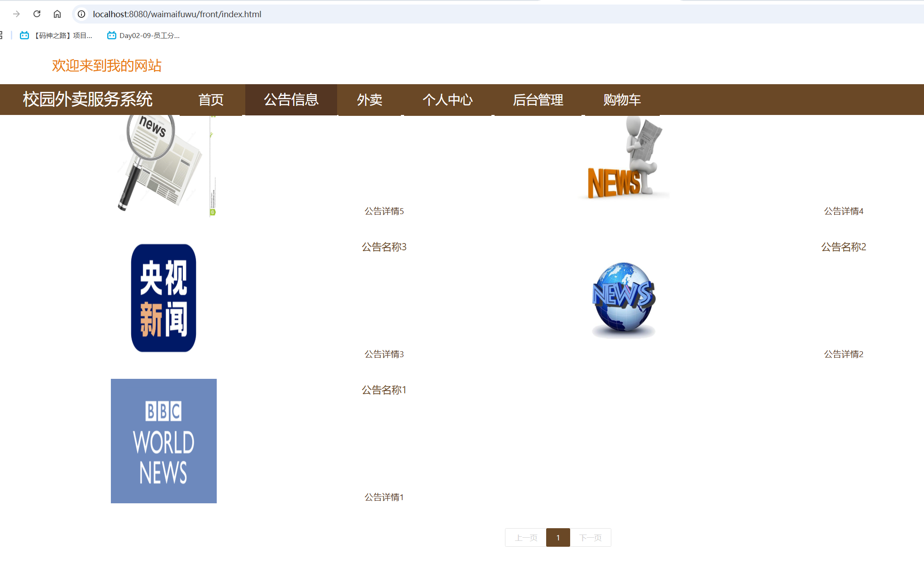Click the 欢迎来到我的网站 greeting
The height and width of the screenshot is (573, 924).
107,66
